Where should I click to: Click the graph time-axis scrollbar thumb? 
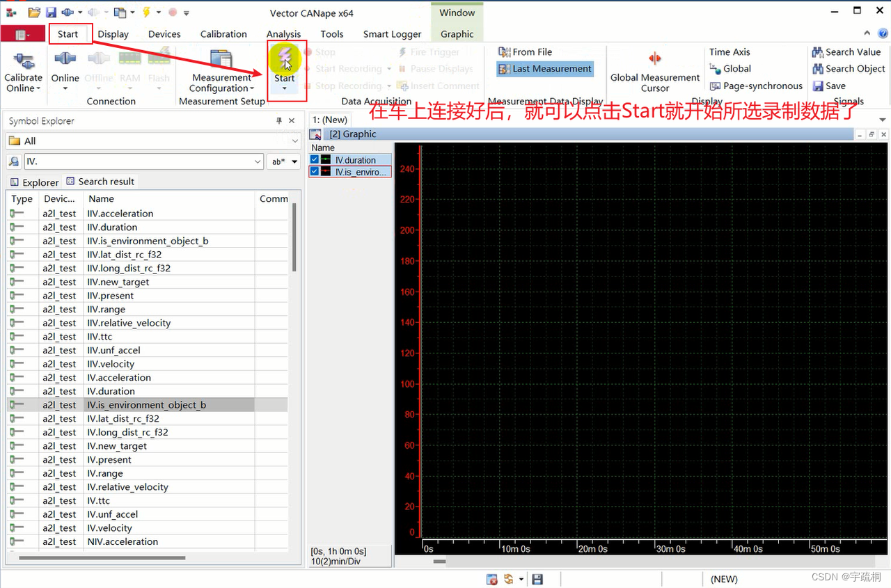tap(439, 561)
